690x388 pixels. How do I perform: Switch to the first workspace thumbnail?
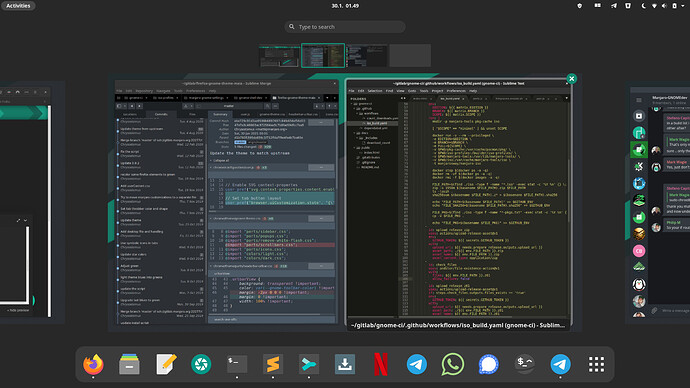click(279, 55)
